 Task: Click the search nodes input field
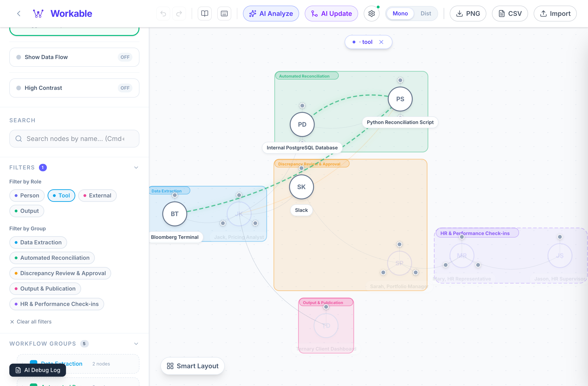click(74, 139)
